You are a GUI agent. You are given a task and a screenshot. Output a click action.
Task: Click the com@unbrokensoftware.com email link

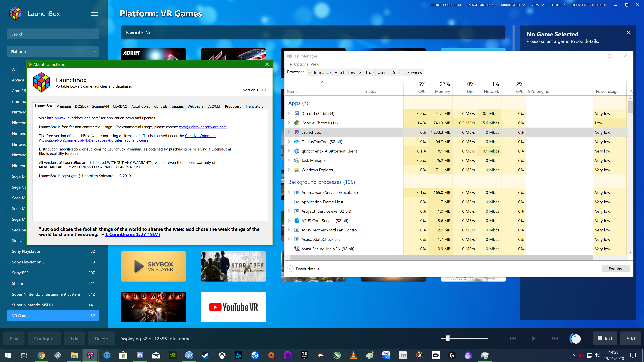(x=203, y=127)
